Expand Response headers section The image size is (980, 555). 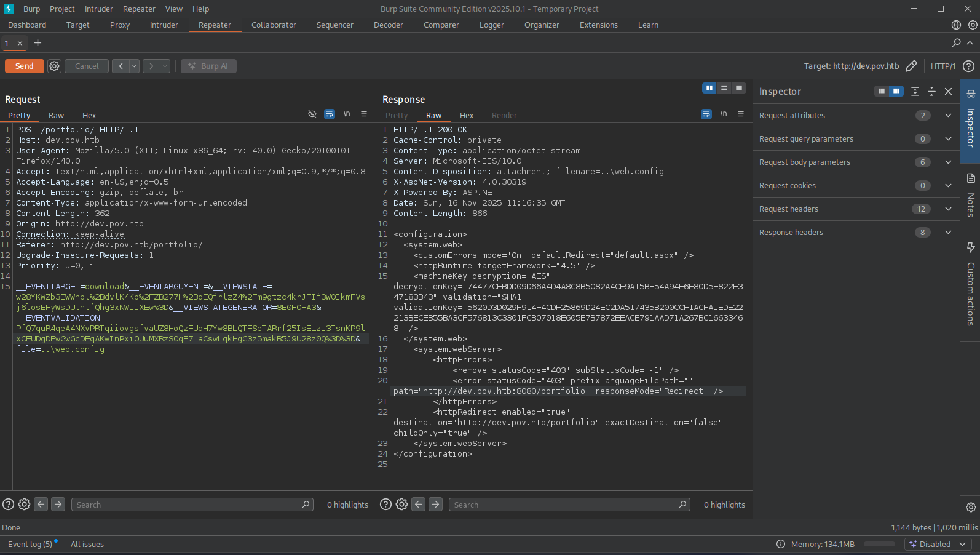coord(948,232)
